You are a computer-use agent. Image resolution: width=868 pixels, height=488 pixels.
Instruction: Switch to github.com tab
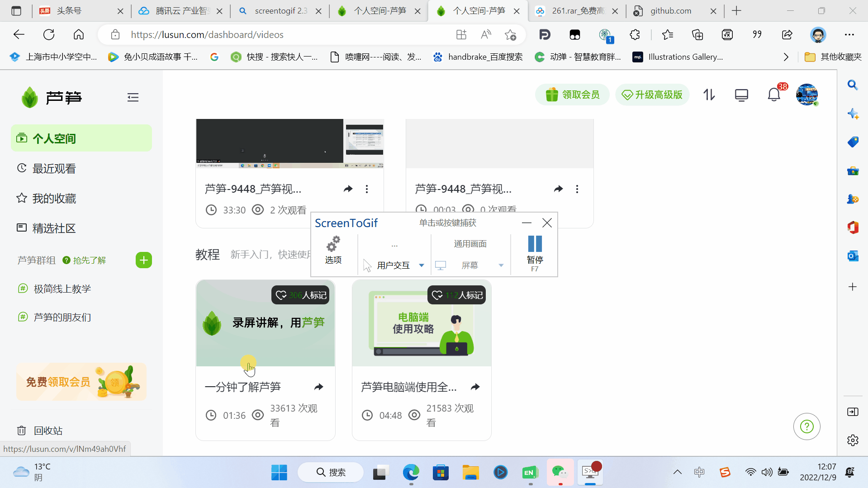pyautogui.click(x=670, y=11)
